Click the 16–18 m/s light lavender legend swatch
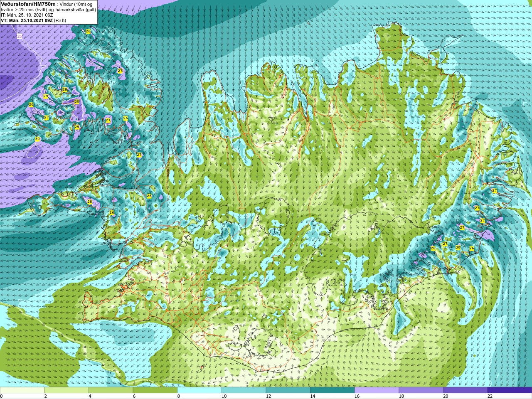The image size is (532, 399). pos(377,390)
